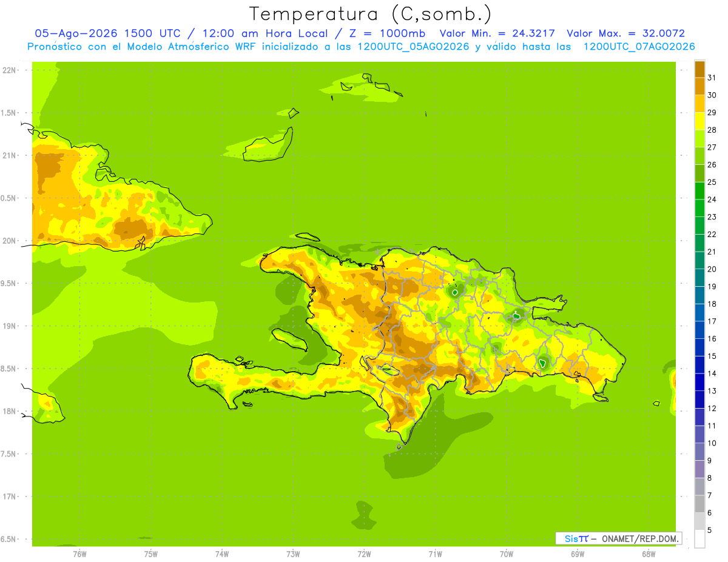Pick the gold legend swatch between 29 and 30
The image size is (728, 562).
click(x=699, y=104)
